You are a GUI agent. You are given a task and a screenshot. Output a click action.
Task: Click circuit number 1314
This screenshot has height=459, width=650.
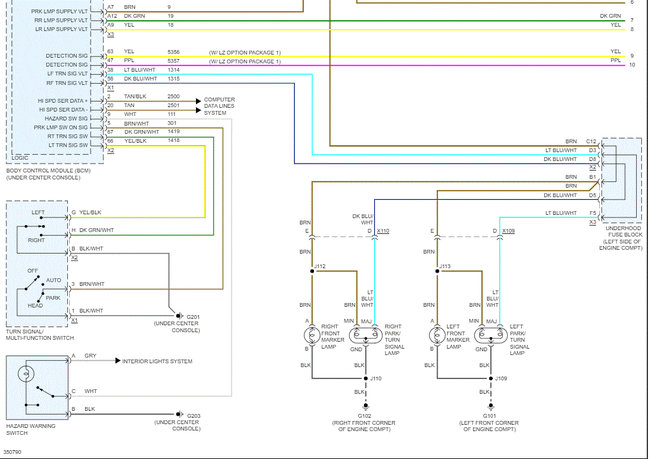[174, 70]
